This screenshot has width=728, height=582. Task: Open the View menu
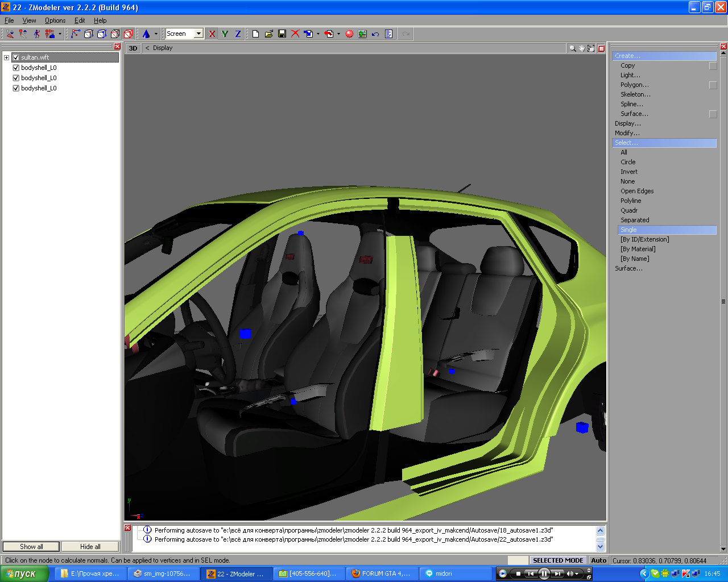29,20
